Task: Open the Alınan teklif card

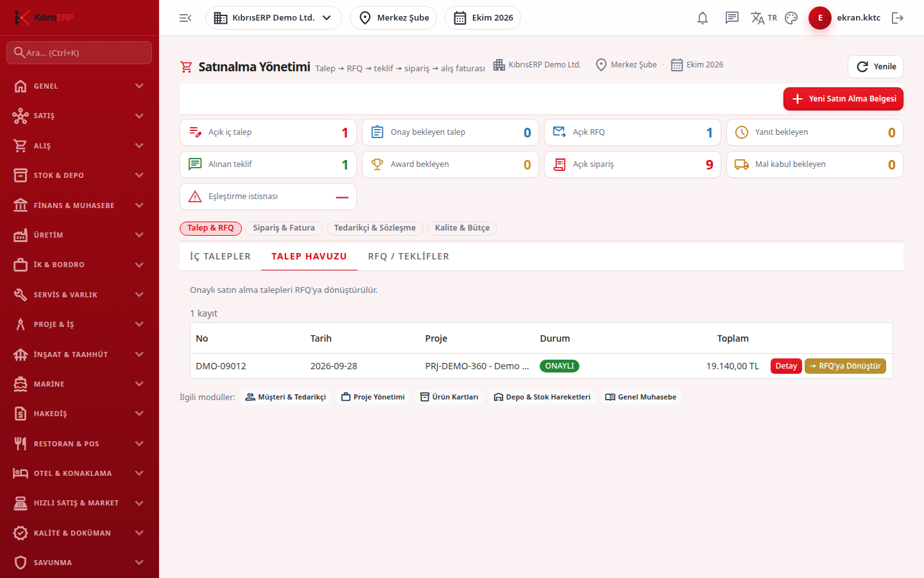Action: coord(268,164)
